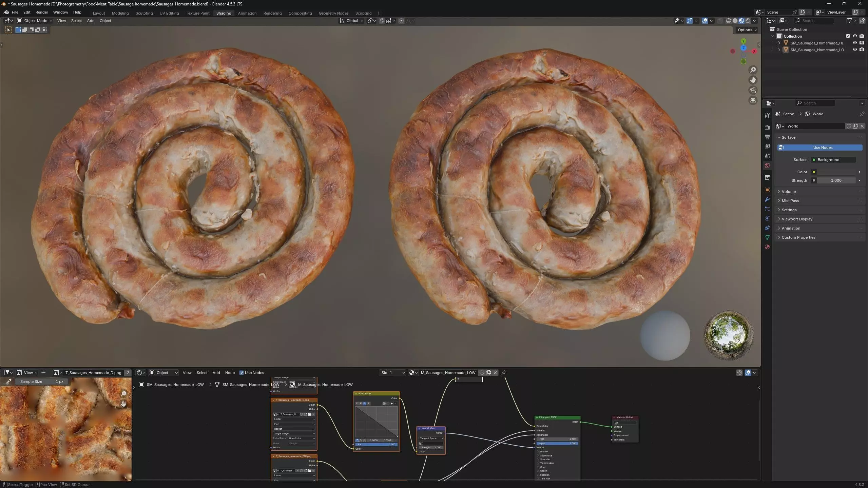Click the Use Nodes button in World properties
This screenshot has width=868, height=488.
coord(820,148)
